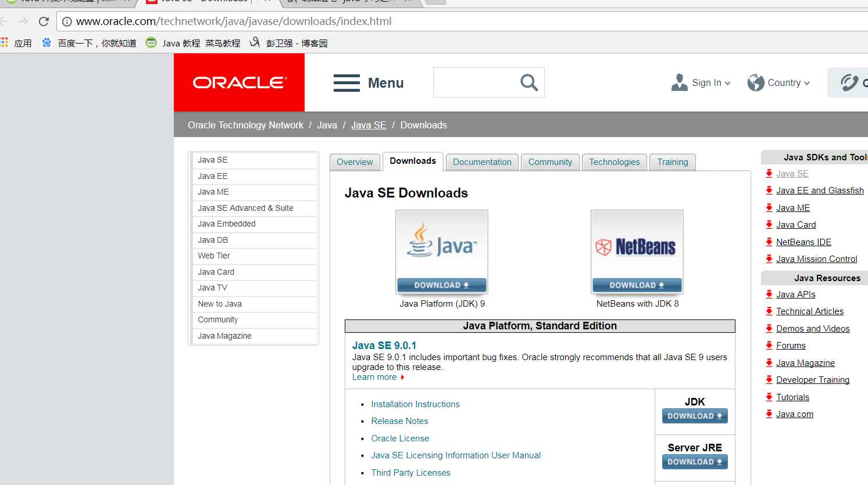Open the Release Notes link

(399, 421)
